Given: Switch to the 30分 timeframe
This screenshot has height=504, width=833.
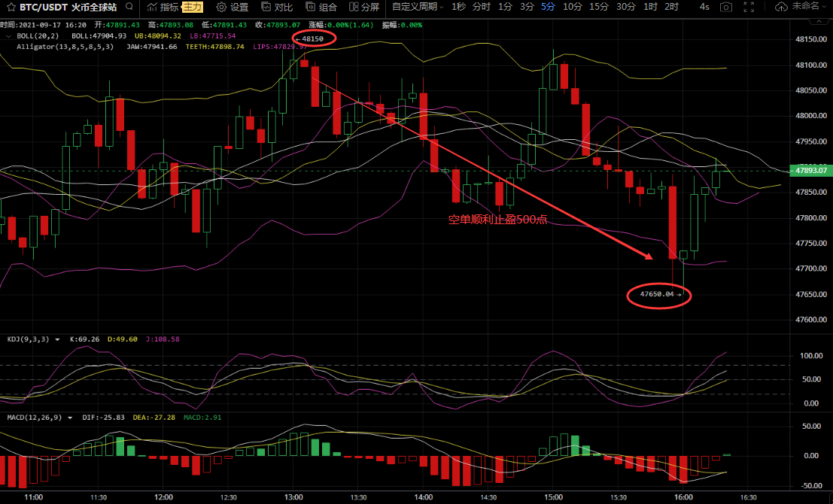Looking at the screenshot, I should (x=626, y=7).
